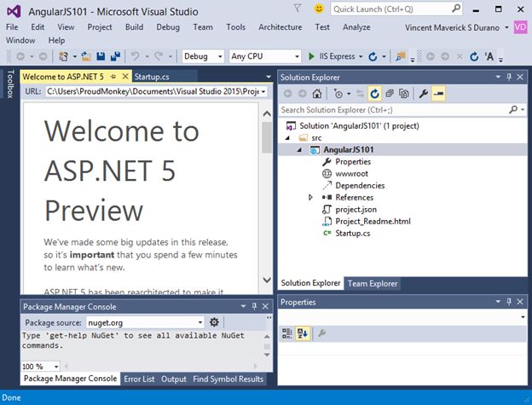Click the Home icon in Solution Explorer

pos(317,94)
